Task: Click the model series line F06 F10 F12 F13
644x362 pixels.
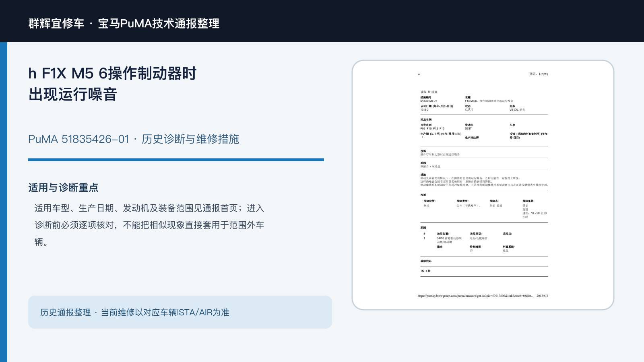Action: point(432,129)
